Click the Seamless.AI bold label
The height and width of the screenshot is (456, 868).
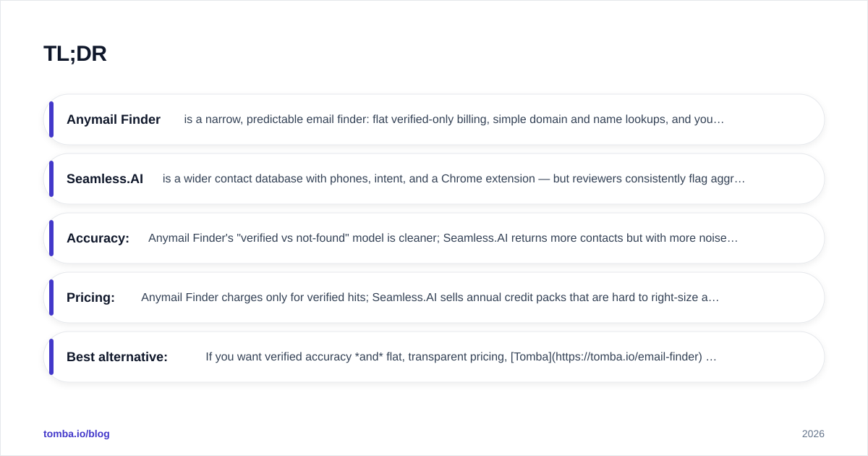click(x=105, y=179)
